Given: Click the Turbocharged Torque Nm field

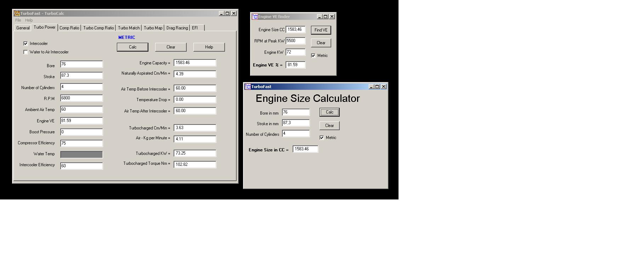Looking at the screenshot, I should (195, 164).
